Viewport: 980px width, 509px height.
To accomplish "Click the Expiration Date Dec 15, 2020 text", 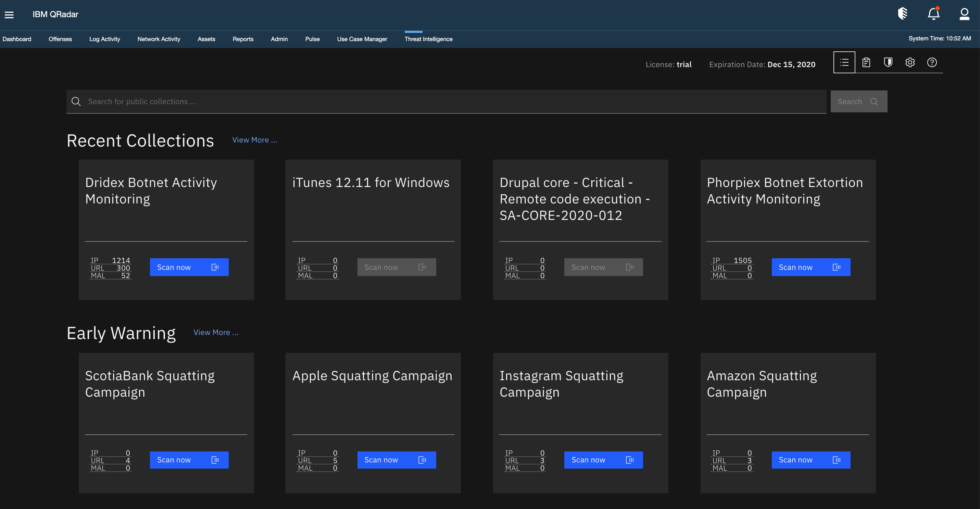I will click(x=762, y=65).
